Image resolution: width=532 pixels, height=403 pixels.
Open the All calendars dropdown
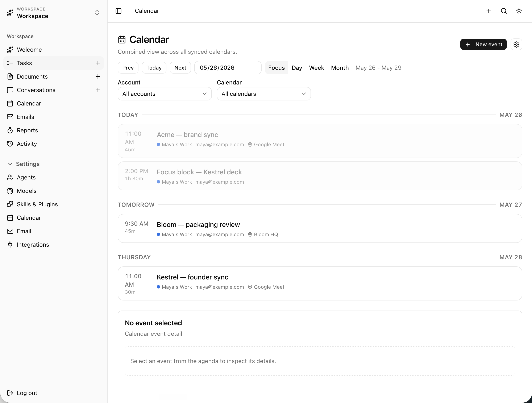[264, 94]
